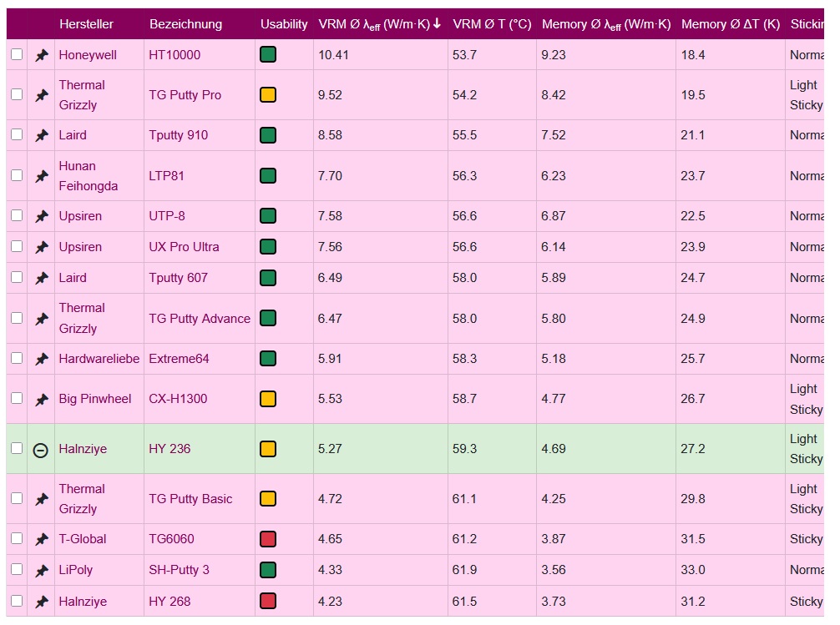Screen dimensions: 840x625
Task: Click the UTP-8 product link
Action: (167, 216)
